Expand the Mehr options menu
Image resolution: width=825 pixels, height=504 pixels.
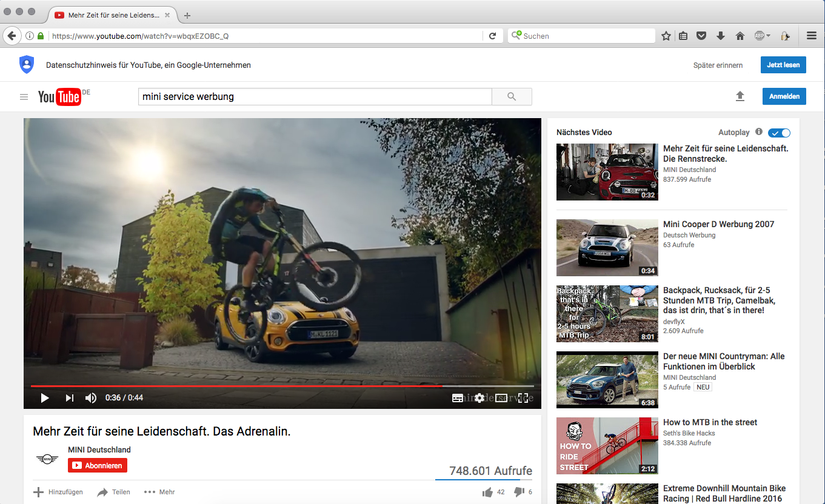click(x=159, y=492)
